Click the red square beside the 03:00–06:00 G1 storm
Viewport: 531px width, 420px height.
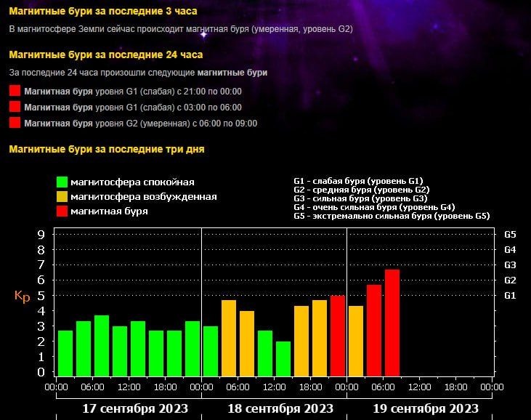(x=15, y=107)
